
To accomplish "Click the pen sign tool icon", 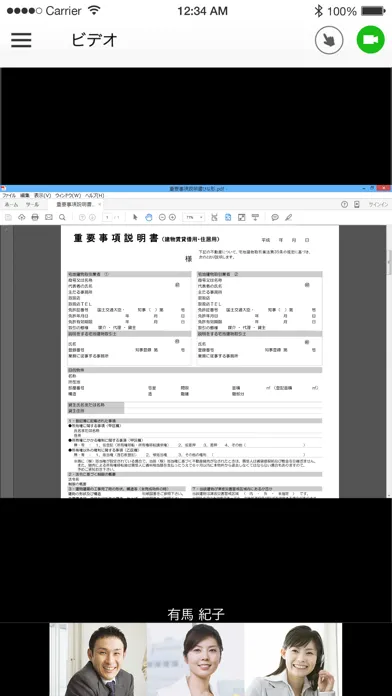I will 289,217.
